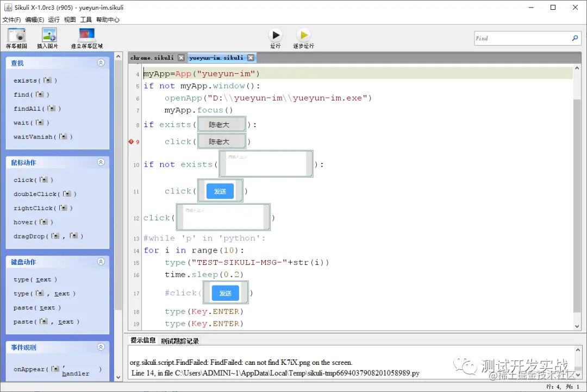Click the insert image toolbar icon
The height and width of the screenshot is (392, 587).
[49, 35]
